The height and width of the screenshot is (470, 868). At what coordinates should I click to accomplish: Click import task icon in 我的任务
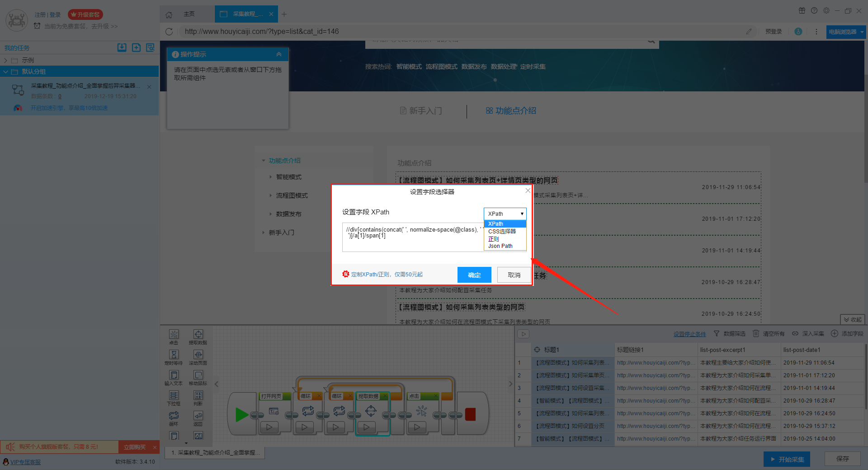122,47
